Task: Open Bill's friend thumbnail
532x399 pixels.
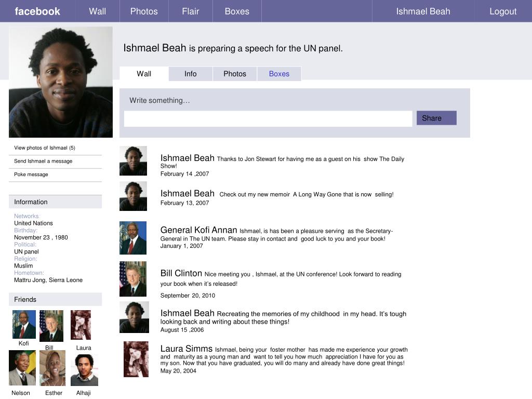Action: (51, 326)
